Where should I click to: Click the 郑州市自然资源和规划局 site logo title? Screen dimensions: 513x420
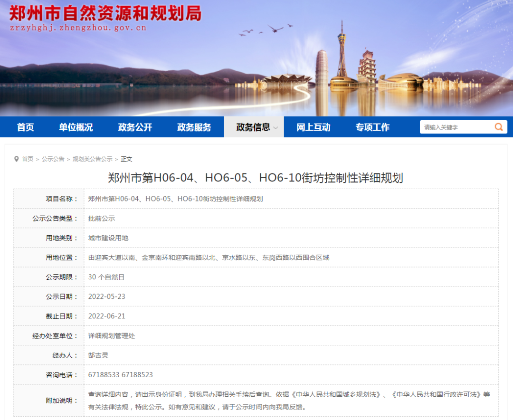105,13
